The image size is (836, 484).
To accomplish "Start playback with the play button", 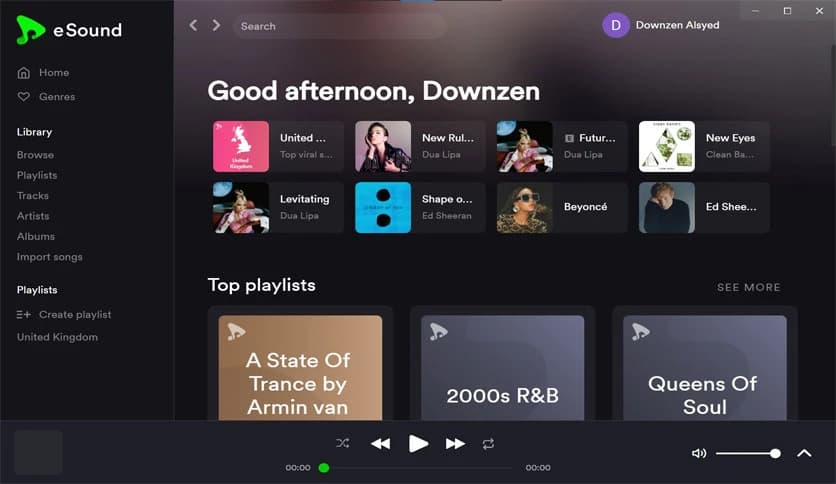I will coord(418,443).
